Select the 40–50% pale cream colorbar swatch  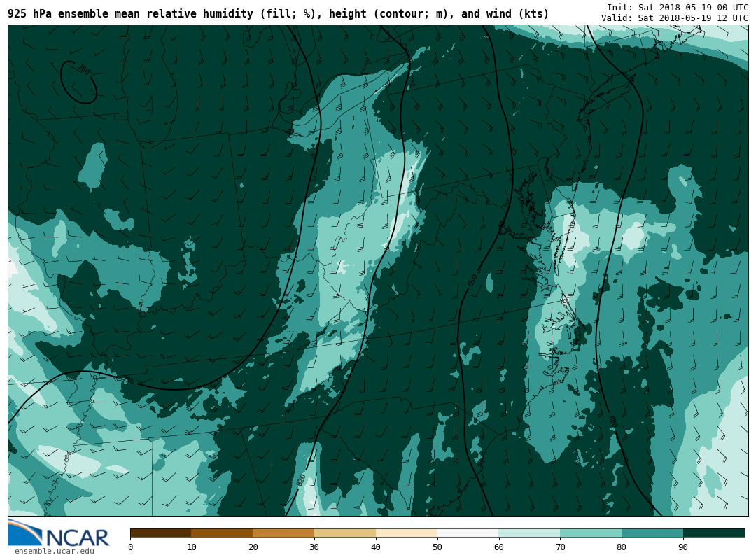point(407,533)
